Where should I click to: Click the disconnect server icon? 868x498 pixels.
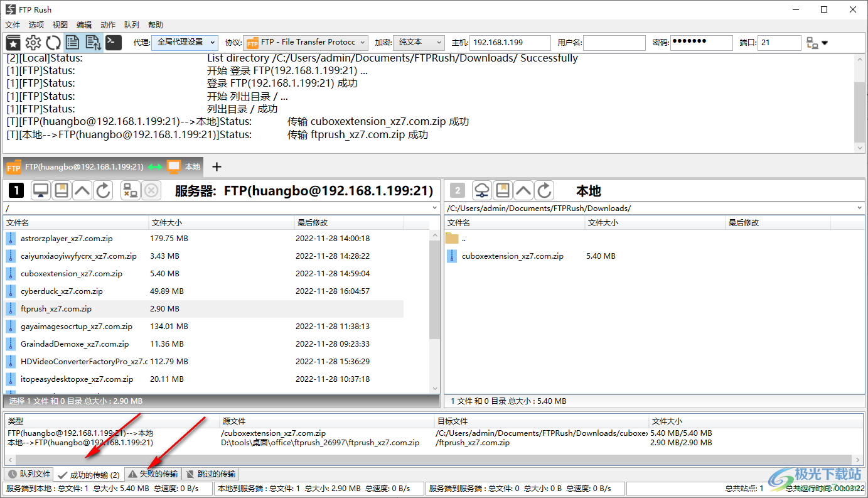(x=131, y=191)
